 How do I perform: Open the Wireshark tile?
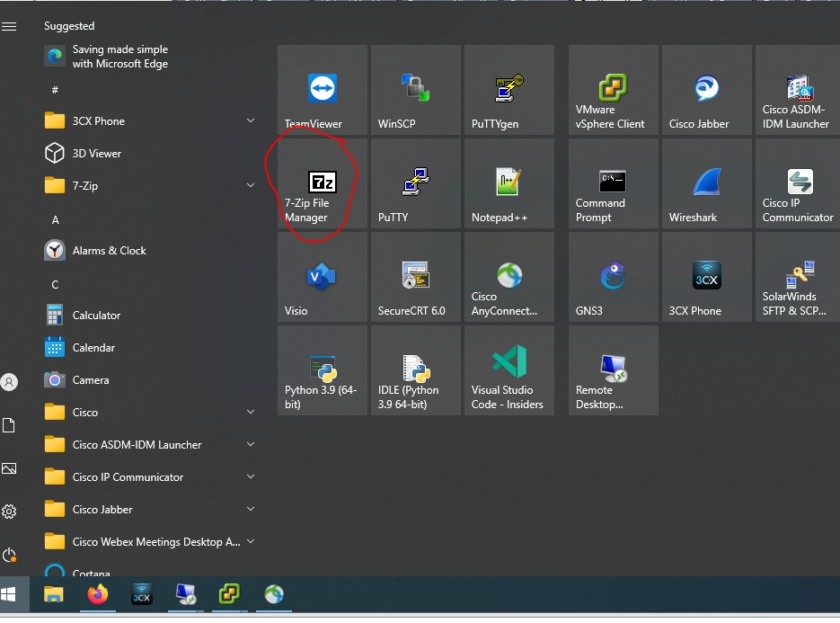click(x=706, y=183)
